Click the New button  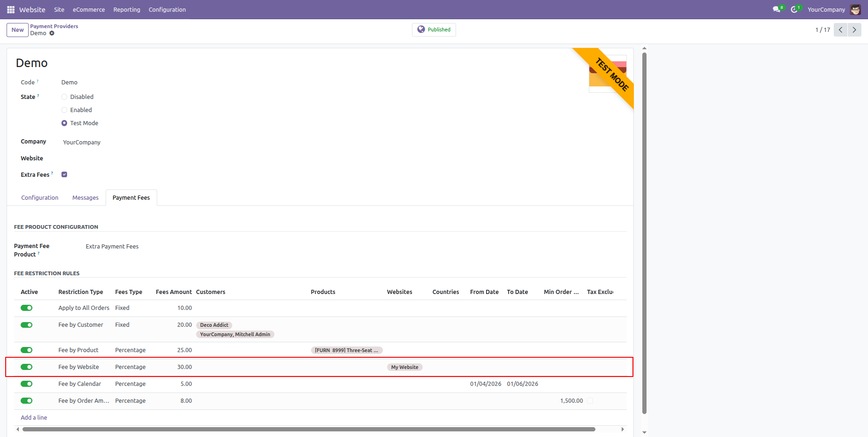17,30
